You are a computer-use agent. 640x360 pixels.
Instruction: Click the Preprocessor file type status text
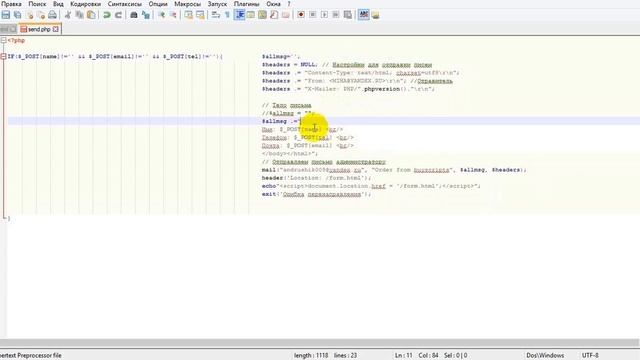(x=31, y=356)
